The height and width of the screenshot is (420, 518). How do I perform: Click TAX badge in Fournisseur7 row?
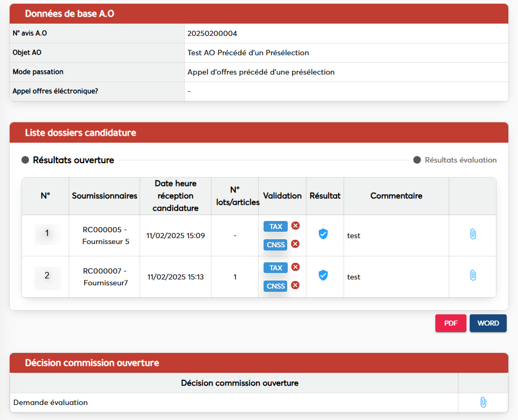pos(275,268)
